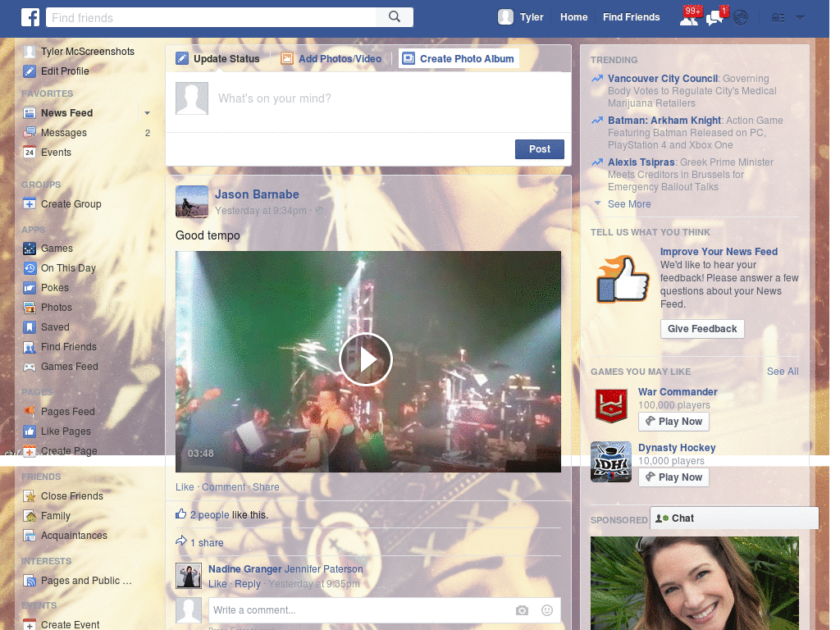Reply to Nadine Granger's comment

point(248,584)
